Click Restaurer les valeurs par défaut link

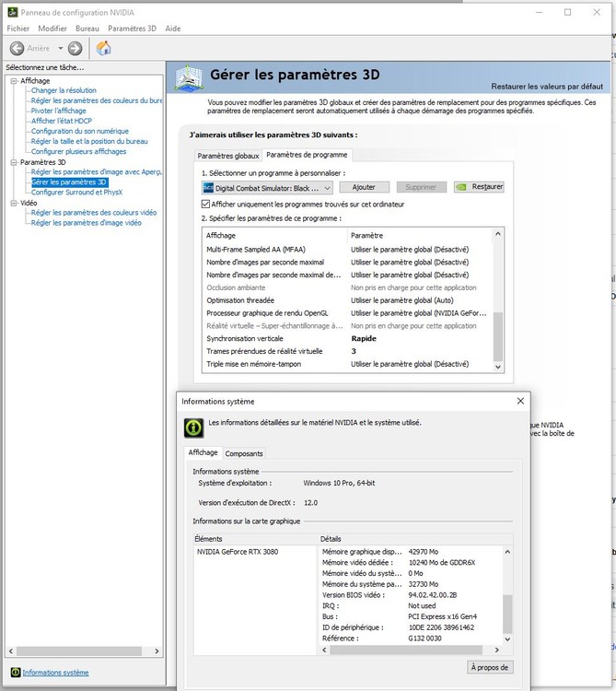(x=547, y=87)
